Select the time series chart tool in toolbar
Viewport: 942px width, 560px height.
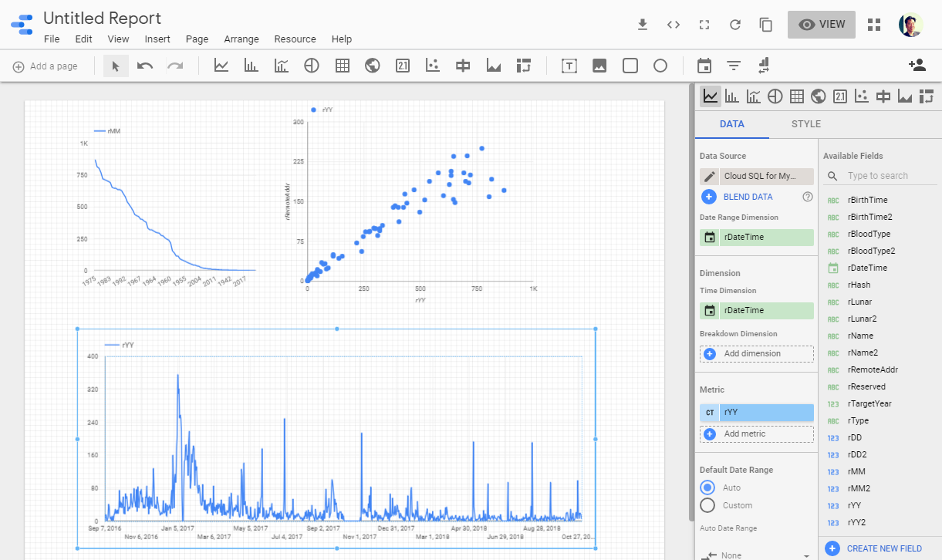pos(221,66)
